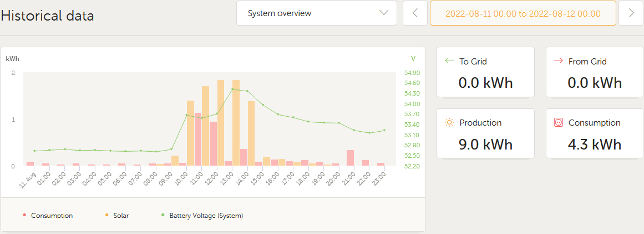
Task: Click the tallest solar bar at 13:00
Action: (236, 122)
